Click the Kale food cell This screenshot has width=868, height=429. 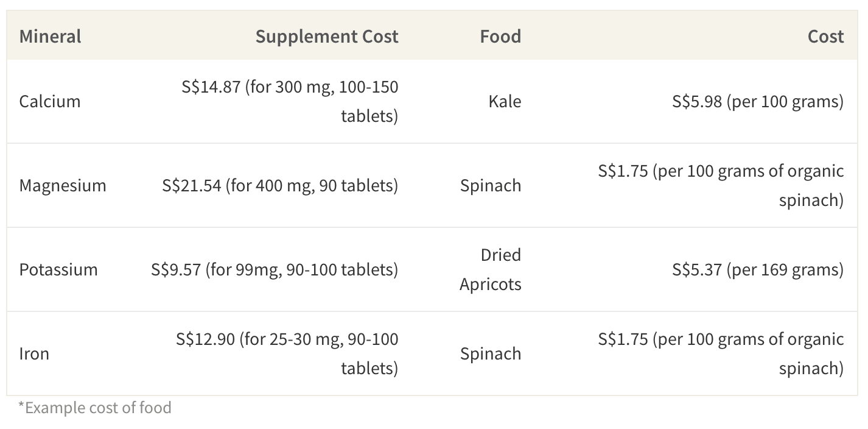505,101
